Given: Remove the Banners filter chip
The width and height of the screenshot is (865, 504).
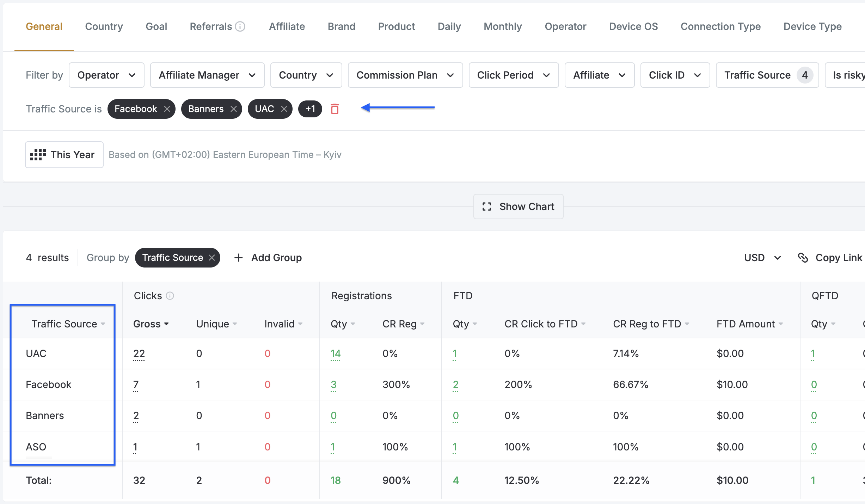Looking at the screenshot, I should point(233,109).
